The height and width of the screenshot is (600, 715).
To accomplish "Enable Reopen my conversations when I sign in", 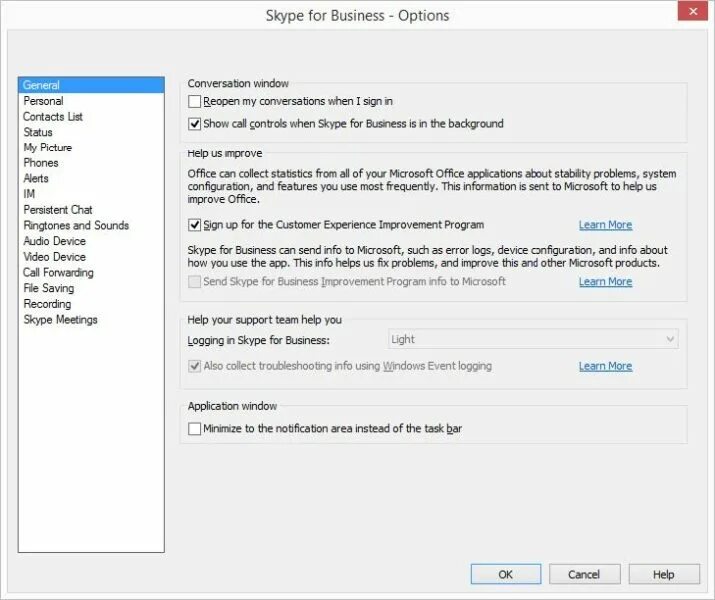I will pyautogui.click(x=195, y=101).
